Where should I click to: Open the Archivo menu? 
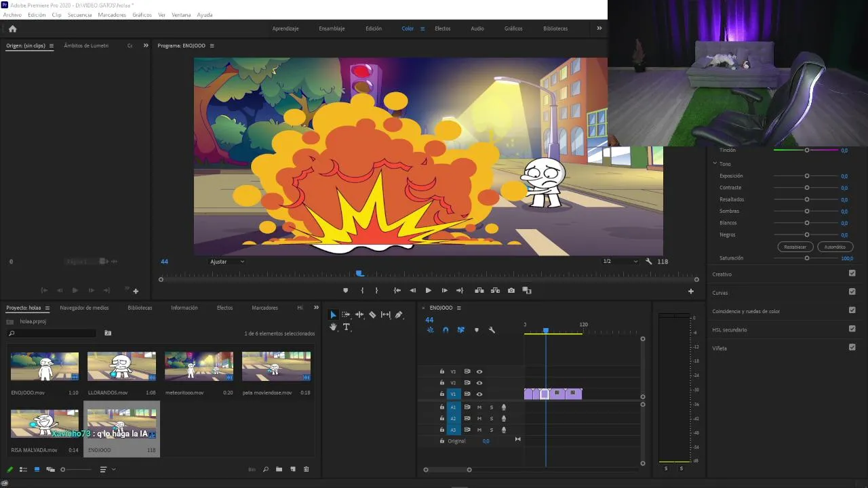click(x=12, y=15)
